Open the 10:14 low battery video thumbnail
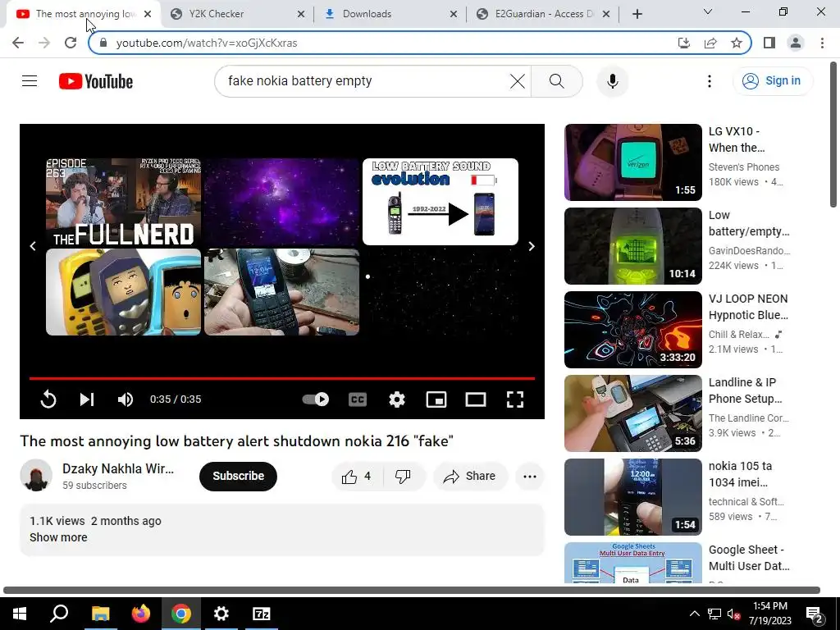The height and width of the screenshot is (630, 840). click(x=633, y=246)
